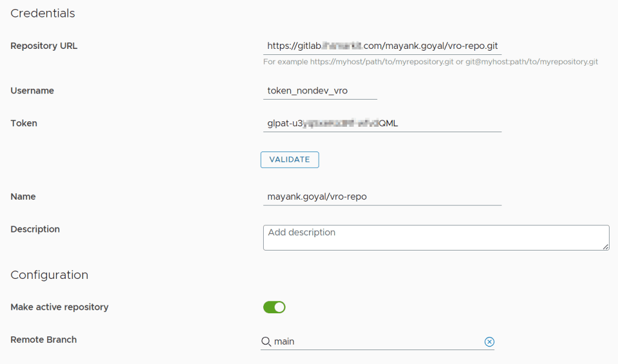Click into the Repository URL field

tap(382, 46)
